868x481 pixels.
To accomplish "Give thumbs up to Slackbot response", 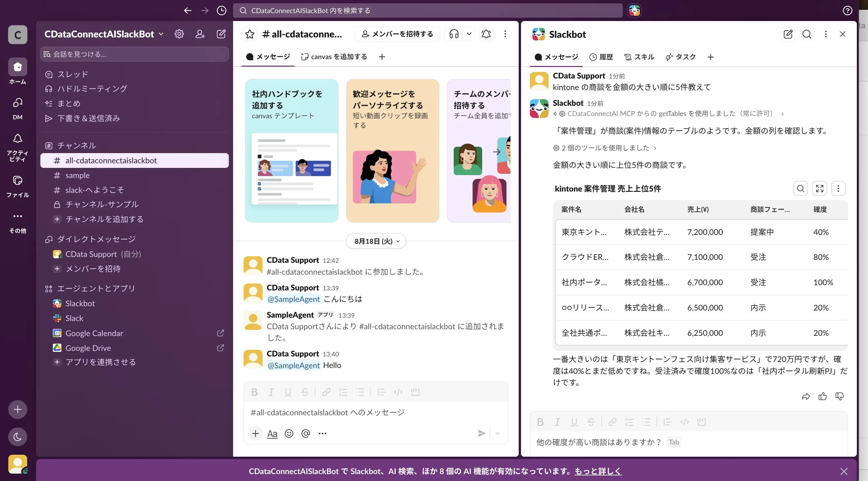I will [x=822, y=396].
